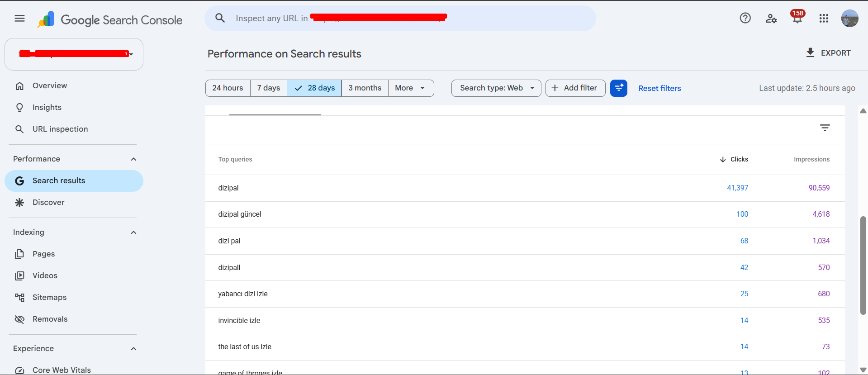This screenshot has height=375, width=868.
Task: Select the 3 months date range
Action: 365,88
